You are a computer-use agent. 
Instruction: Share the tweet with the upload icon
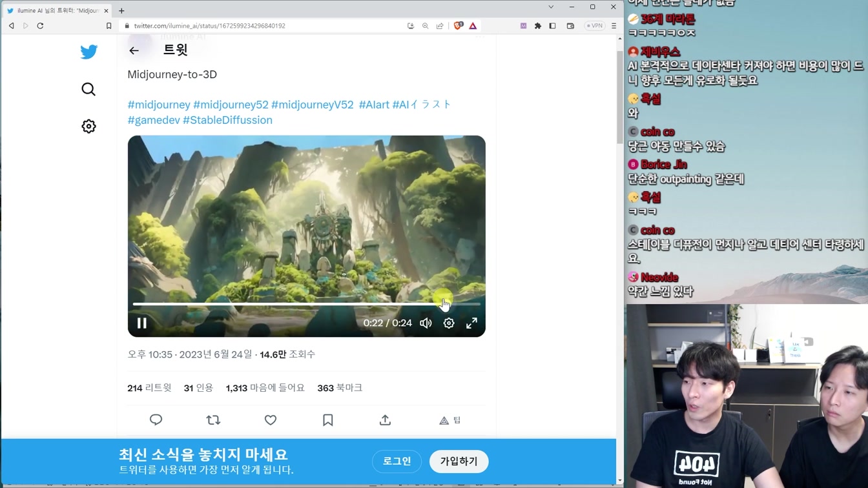[385, 420]
